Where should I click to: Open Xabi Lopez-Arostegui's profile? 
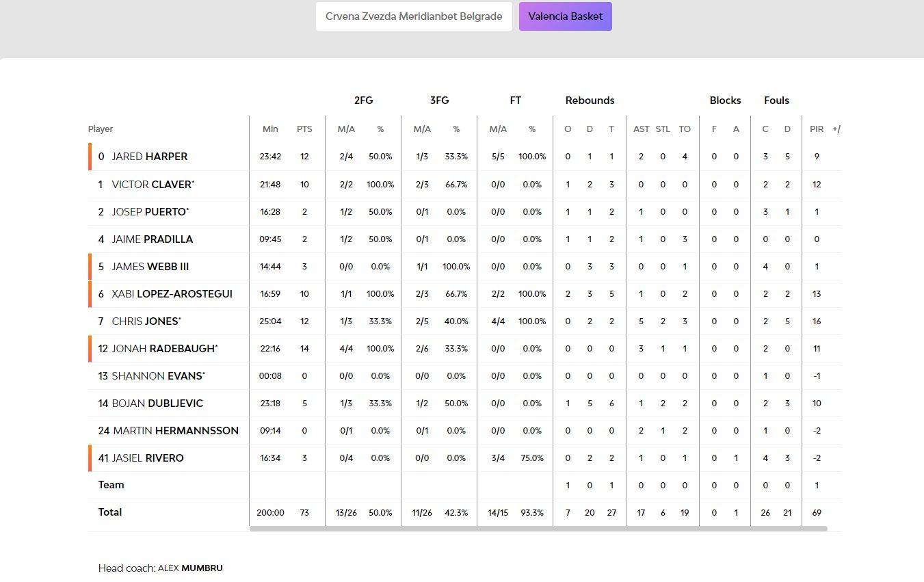coord(172,293)
